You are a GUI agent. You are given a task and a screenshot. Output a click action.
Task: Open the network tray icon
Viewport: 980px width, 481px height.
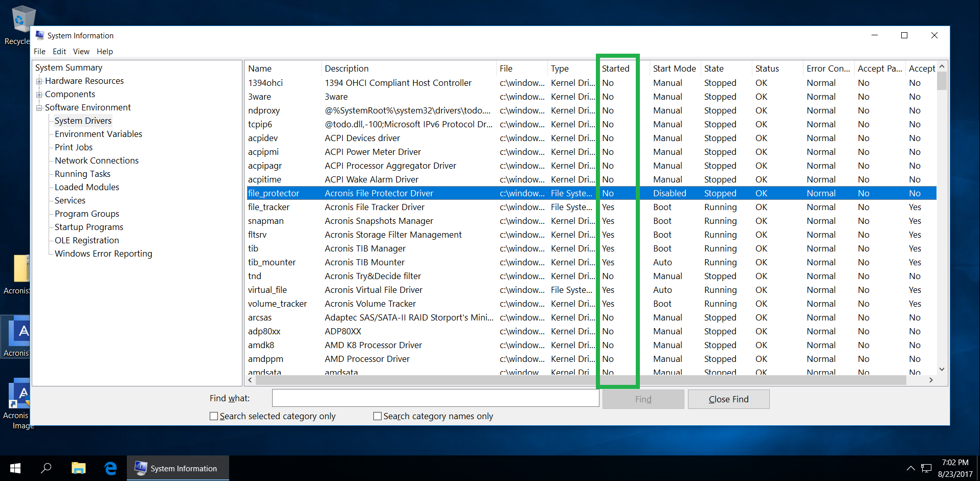tap(926, 468)
